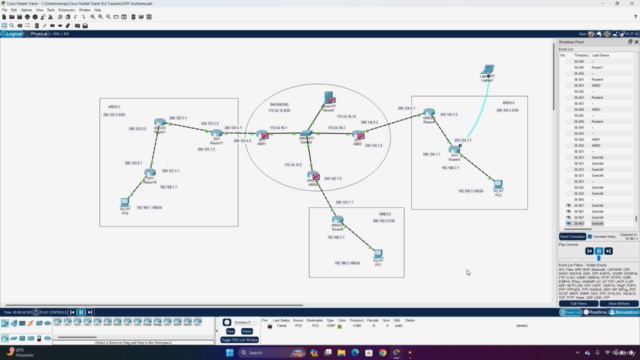
Task: Select Network Devices category icon
Action: [5, 323]
